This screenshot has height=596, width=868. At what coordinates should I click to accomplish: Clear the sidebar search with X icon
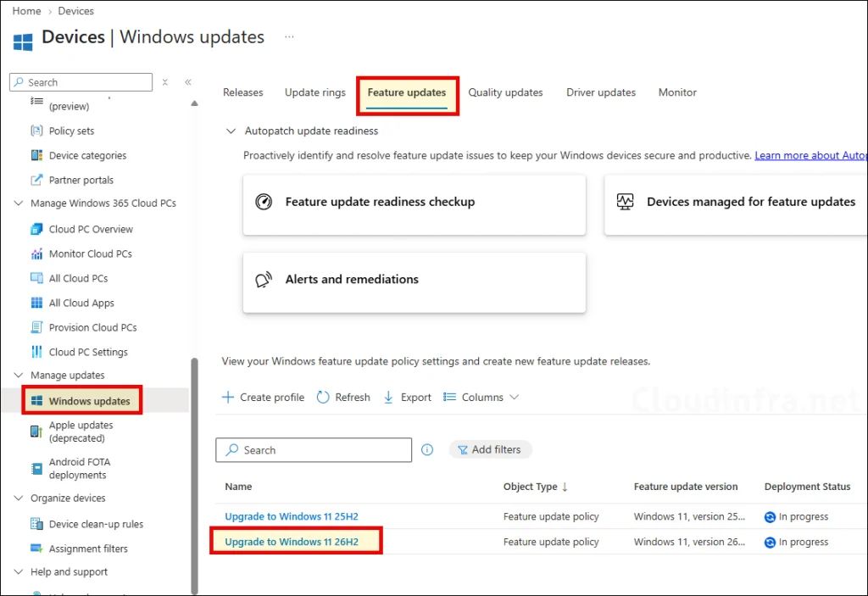pyautogui.click(x=165, y=82)
